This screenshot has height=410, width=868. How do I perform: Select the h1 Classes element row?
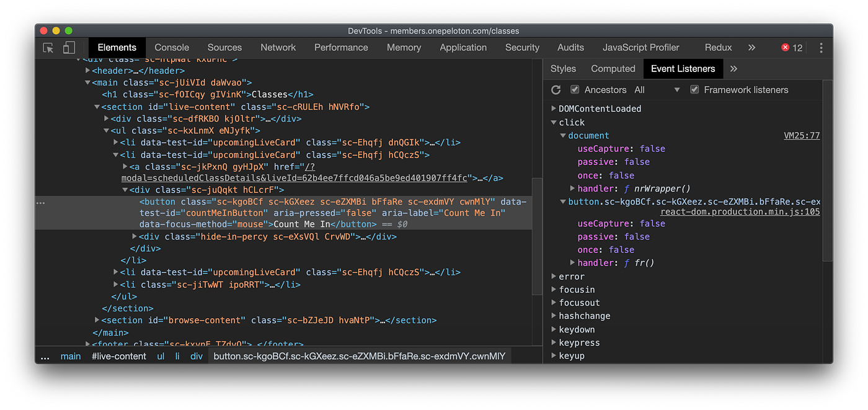tap(208, 95)
